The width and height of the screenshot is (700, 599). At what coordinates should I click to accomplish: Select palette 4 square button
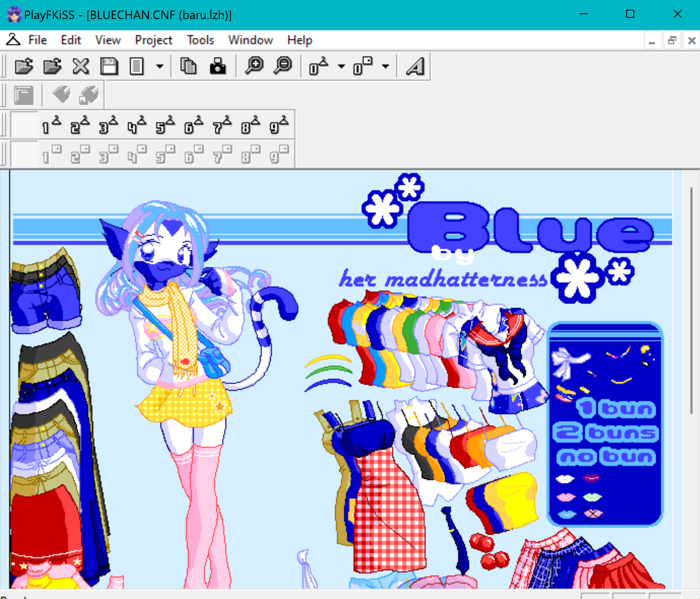(137, 154)
